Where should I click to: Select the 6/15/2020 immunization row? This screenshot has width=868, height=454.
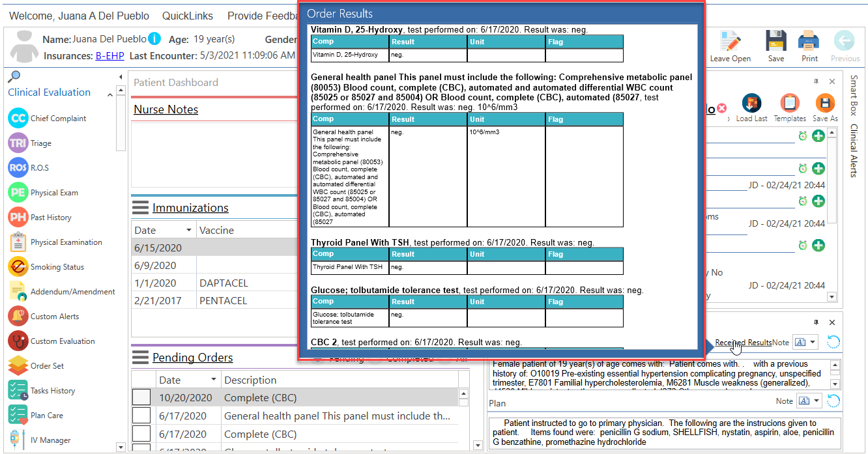pyautogui.click(x=215, y=248)
